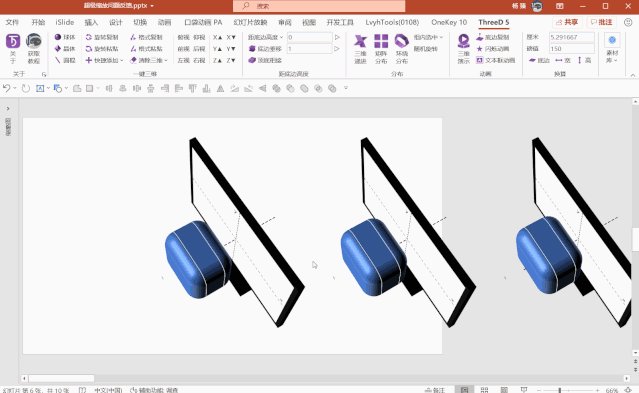Click the field showing 5.291667

[571, 37]
